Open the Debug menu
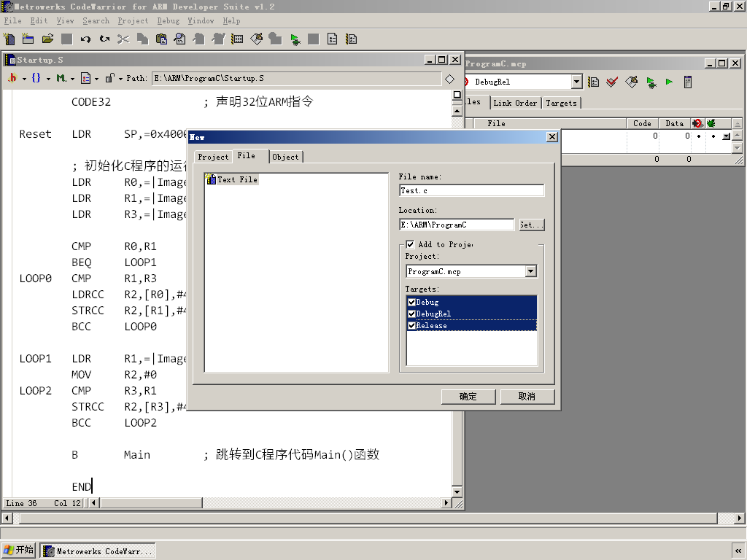This screenshot has width=747, height=560. (x=169, y=21)
